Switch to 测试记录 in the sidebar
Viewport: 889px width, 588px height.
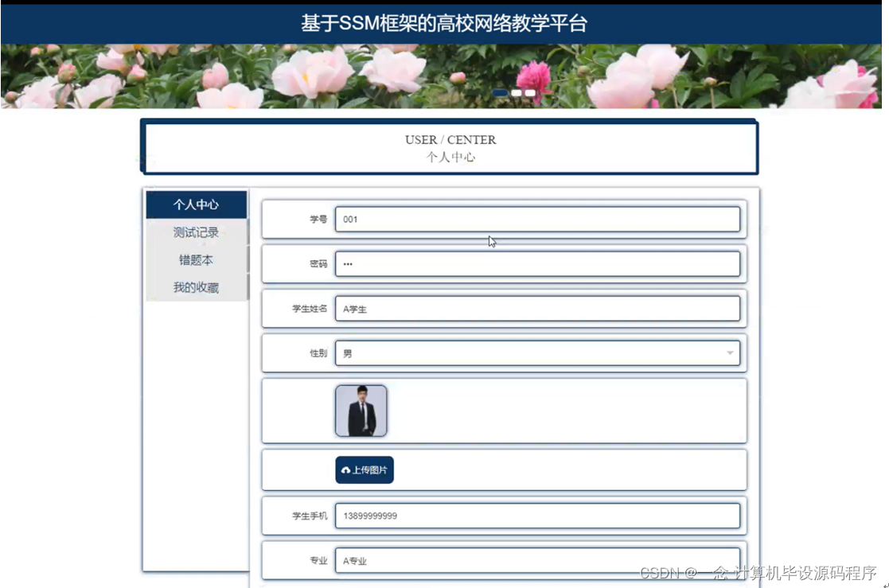[x=195, y=232]
